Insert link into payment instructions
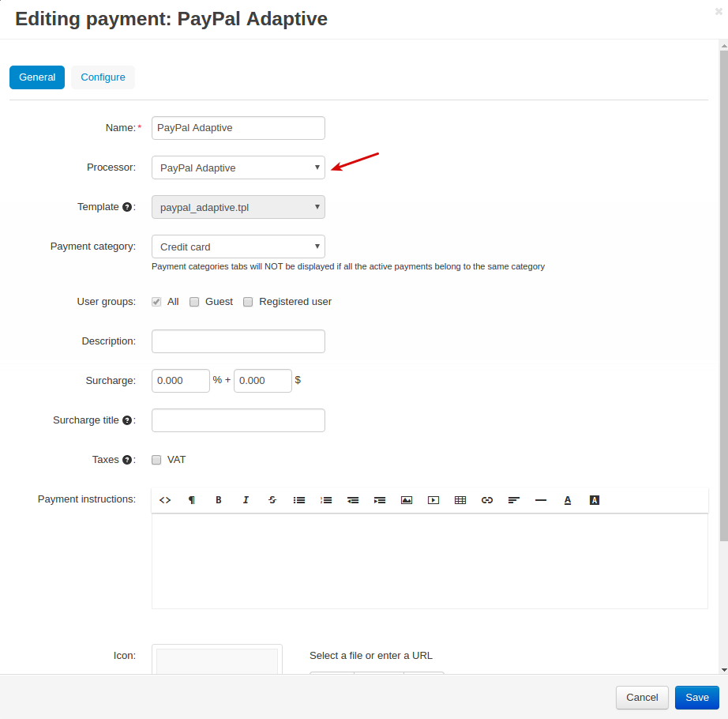 (487, 500)
